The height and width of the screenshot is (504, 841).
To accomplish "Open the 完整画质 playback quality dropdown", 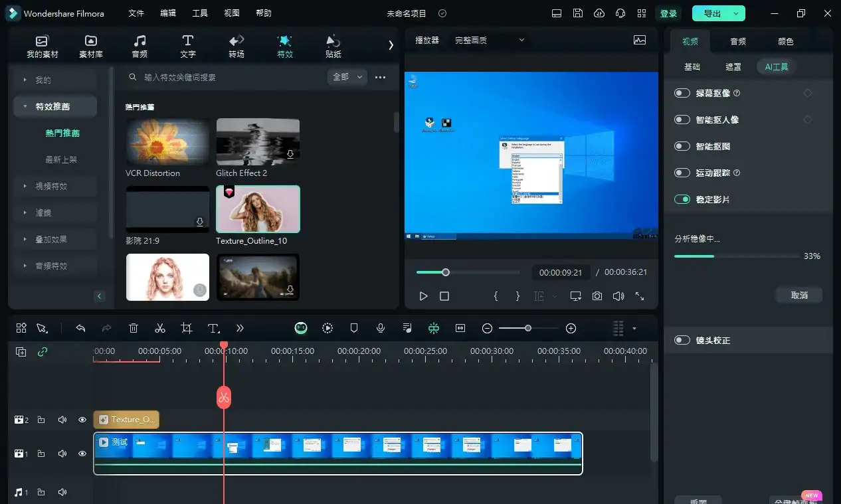I will 489,40.
